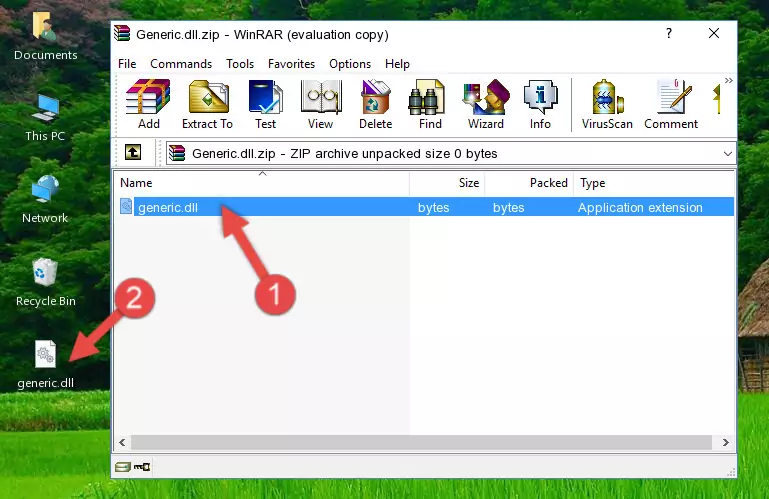
Task: Start VirusScan on the archive
Action: (x=607, y=105)
